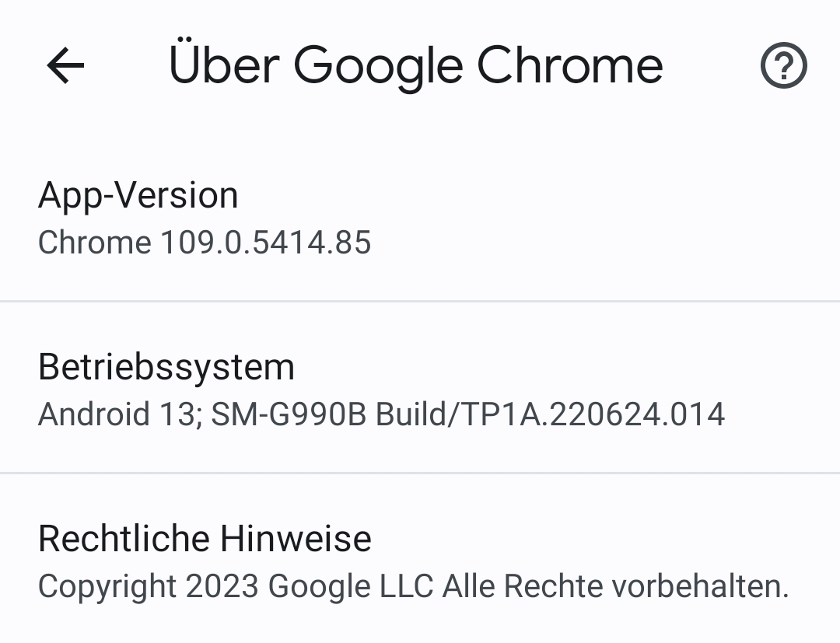Screen dimensions: 840x643
Task: Click the device model SM-G990B
Action: (x=289, y=414)
